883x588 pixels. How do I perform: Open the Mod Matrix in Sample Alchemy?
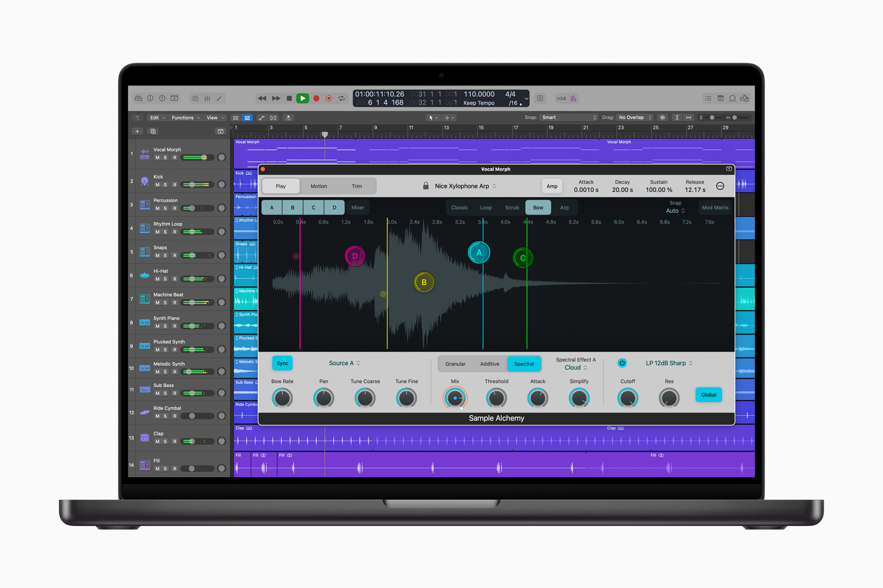pos(715,208)
